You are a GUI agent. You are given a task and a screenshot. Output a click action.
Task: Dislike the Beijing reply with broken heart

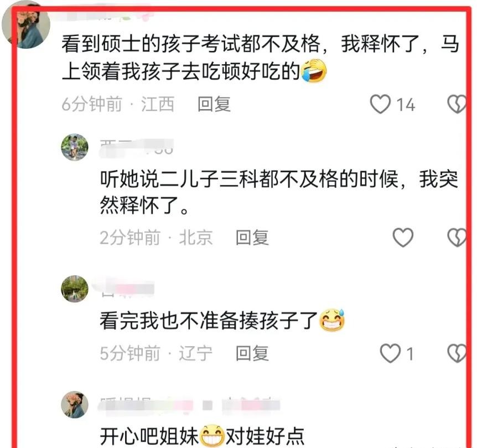click(x=457, y=238)
